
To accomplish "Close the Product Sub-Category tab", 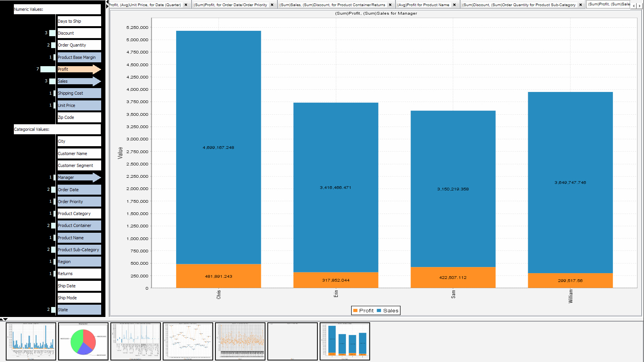I will tap(581, 5).
